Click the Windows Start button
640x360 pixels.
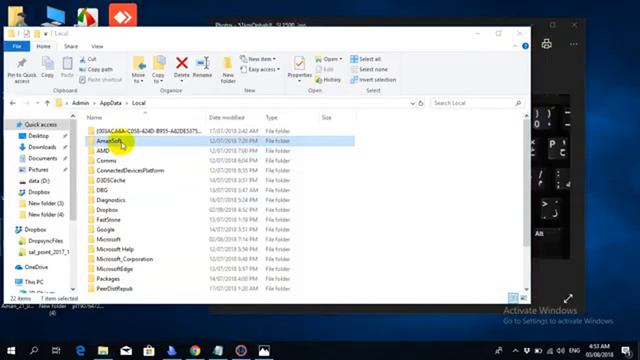click(x=11, y=351)
